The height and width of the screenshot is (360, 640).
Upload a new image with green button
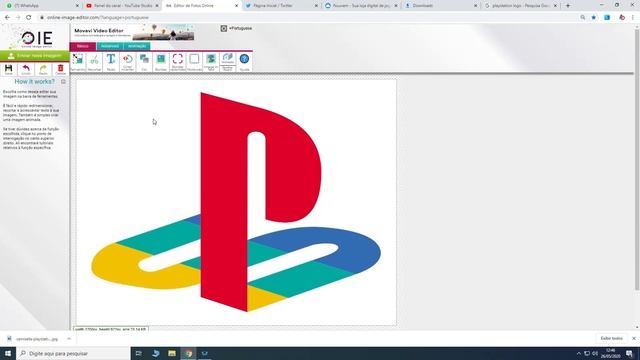pos(35,56)
